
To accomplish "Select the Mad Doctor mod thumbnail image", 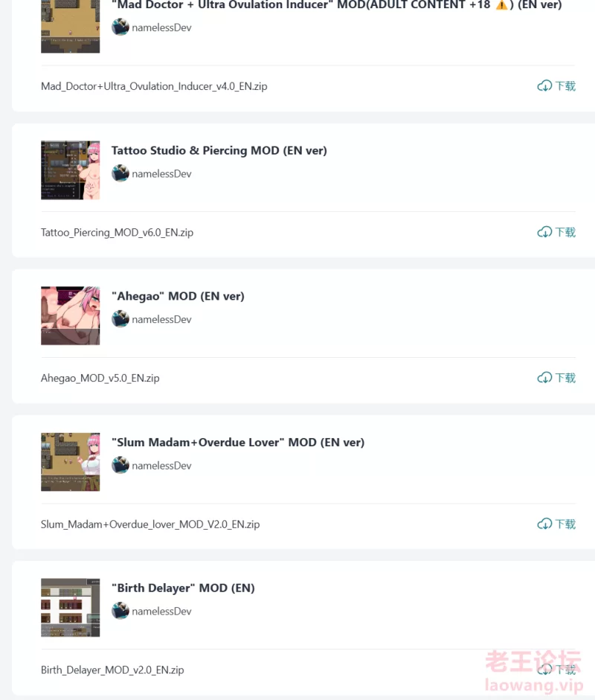I will click(x=71, y=26).
